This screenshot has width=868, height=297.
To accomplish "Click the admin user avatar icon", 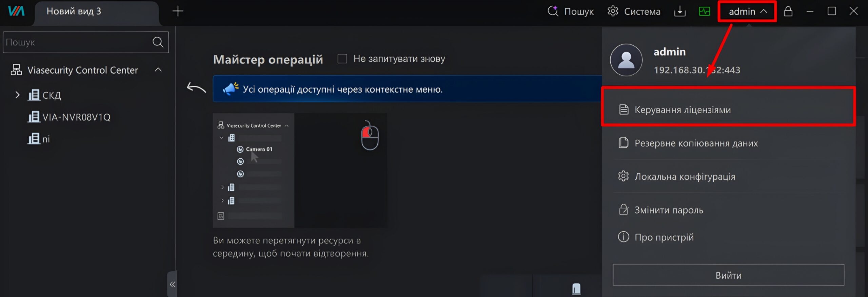I will (x=626, y=60).
